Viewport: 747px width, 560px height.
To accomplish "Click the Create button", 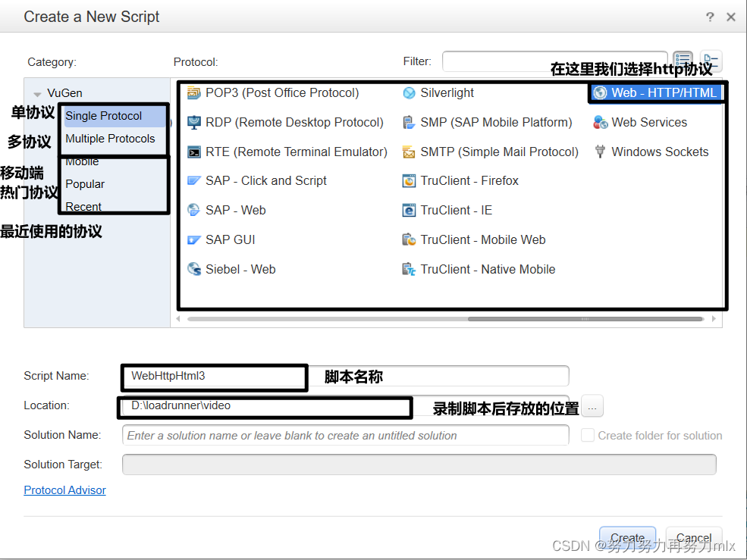I will pos(627,537).
